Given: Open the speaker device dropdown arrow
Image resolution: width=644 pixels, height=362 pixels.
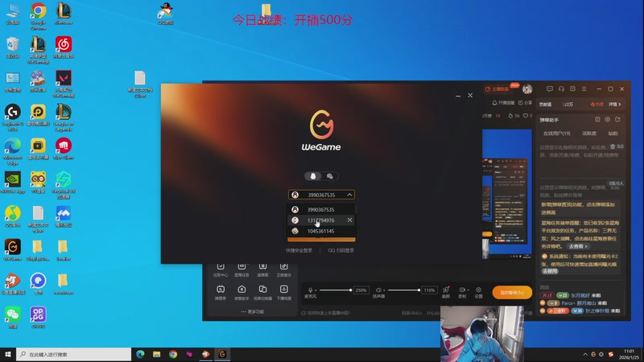Looking at the screenshot, I should tap(384, 290).
